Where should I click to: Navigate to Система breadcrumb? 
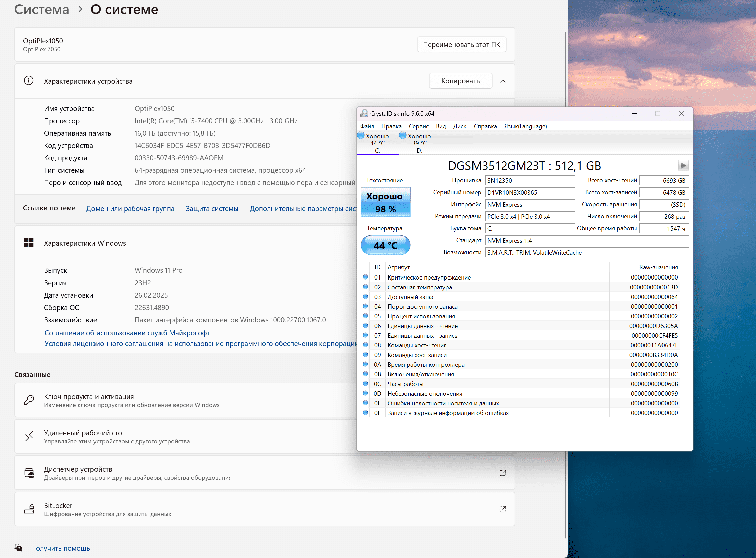[x=42, y=9]
